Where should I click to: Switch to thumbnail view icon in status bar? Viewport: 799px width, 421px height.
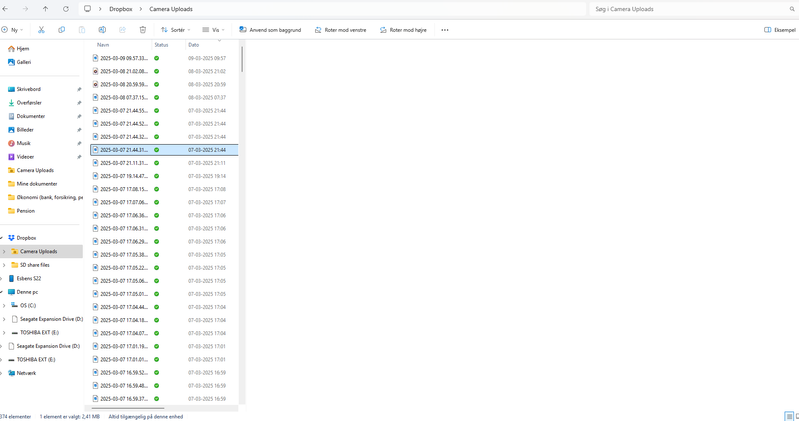tap(795, 416)
